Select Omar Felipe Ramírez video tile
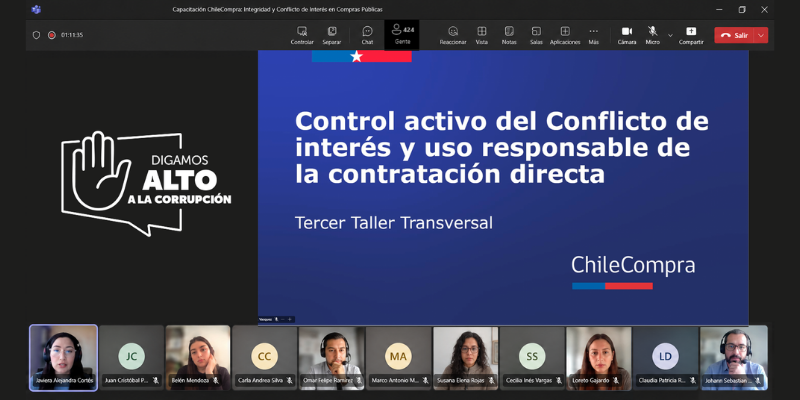The image size is (800, 400). click(332, 358)
